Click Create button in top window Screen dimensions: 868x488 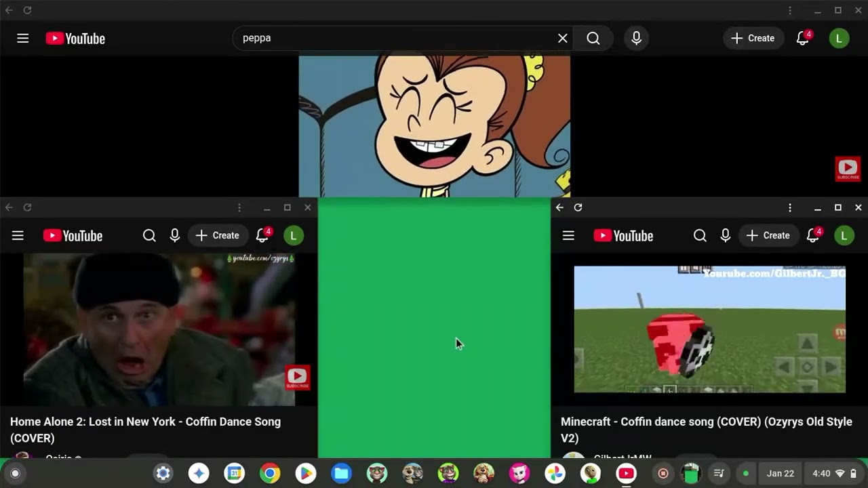[753, 39]
